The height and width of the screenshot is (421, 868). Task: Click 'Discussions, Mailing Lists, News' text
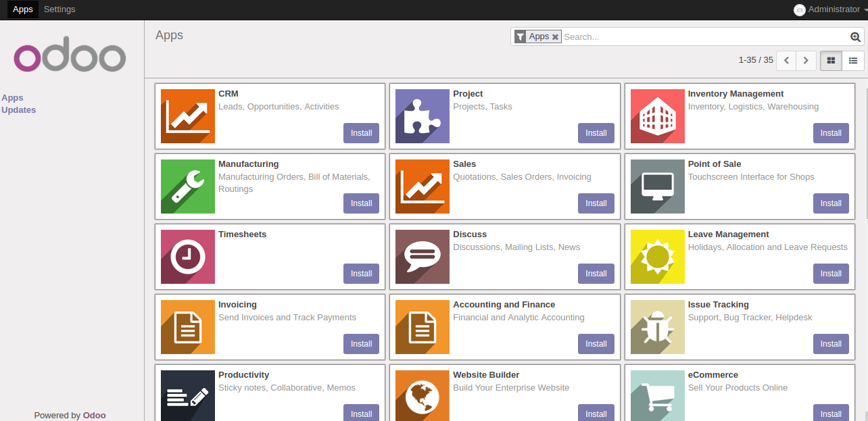point(516,247)
